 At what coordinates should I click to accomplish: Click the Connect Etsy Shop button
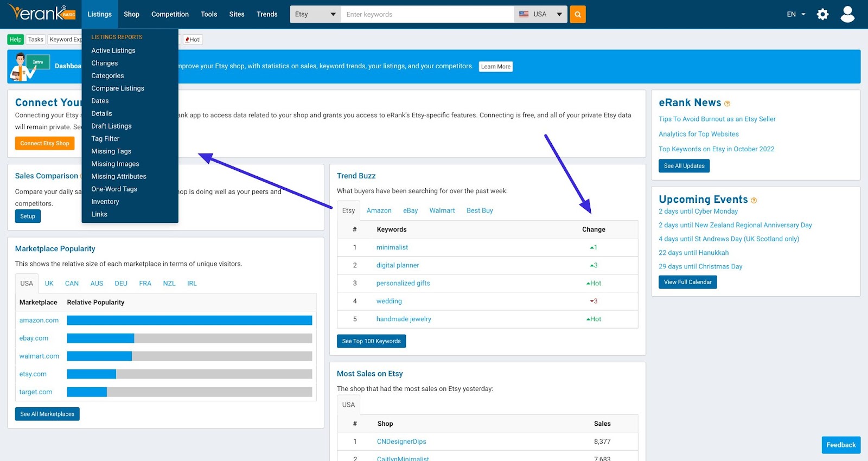[x=44, y=143]
